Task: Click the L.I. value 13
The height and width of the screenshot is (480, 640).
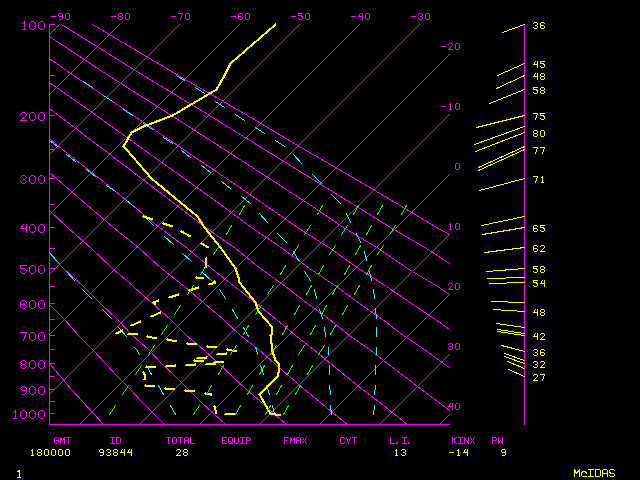Action: pyautogui.click(x=401, y=452)
